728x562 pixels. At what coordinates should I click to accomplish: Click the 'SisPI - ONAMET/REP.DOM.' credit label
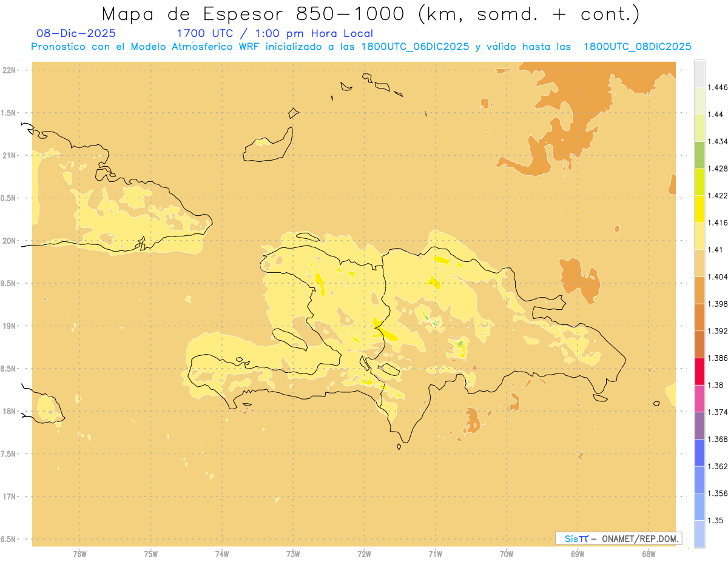619,538
